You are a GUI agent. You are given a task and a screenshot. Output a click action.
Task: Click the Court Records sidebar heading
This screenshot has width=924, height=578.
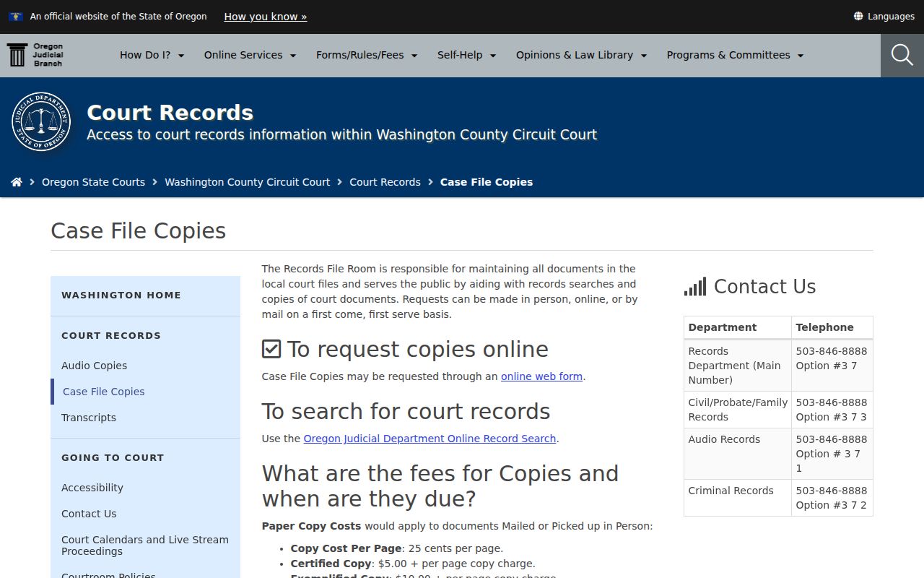111,335
